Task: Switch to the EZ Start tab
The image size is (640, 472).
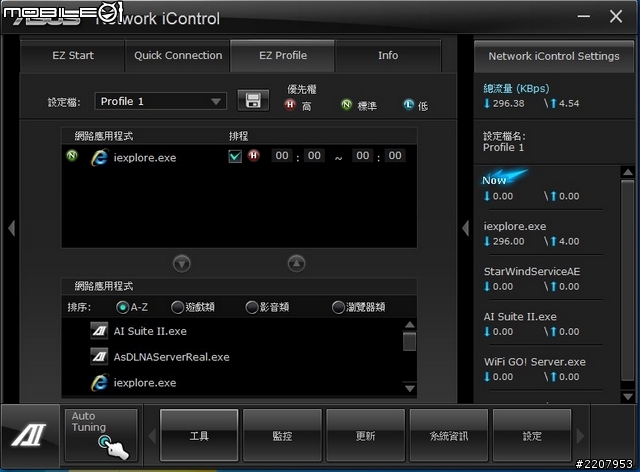Action: point(73,55)
